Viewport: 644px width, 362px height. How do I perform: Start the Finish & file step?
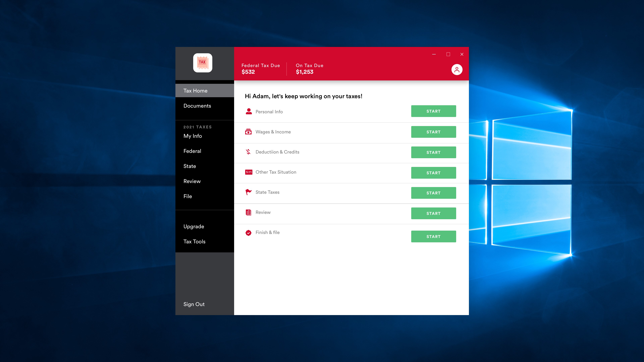point(434,236)
